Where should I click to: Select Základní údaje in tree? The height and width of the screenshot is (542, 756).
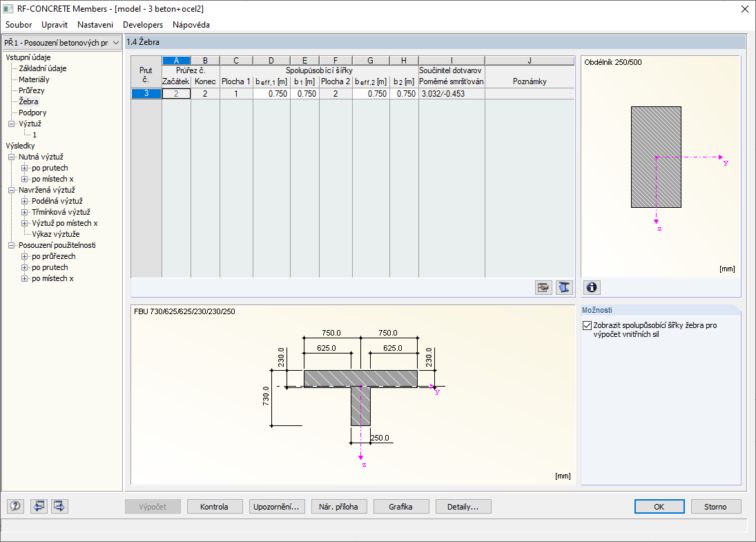click(42, 68)
